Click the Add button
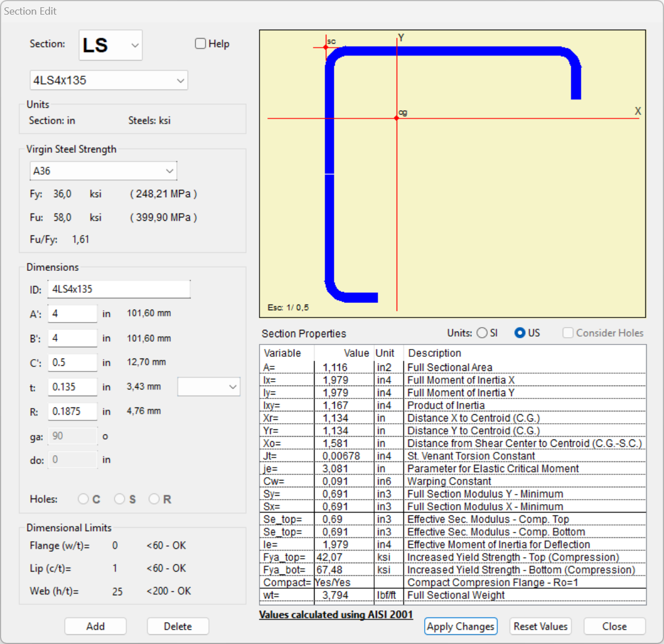 pyautogui.click(x=95, y=626)
